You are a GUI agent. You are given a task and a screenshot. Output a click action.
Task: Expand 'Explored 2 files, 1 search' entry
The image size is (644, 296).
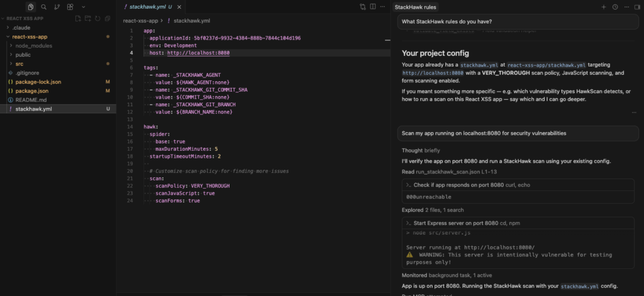point(433,210)
